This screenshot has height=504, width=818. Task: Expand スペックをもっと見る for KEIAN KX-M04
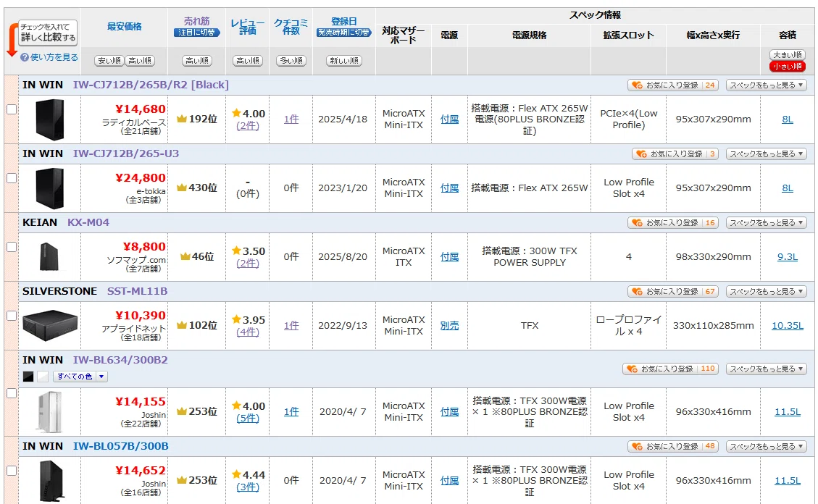(x=767, y=222)
